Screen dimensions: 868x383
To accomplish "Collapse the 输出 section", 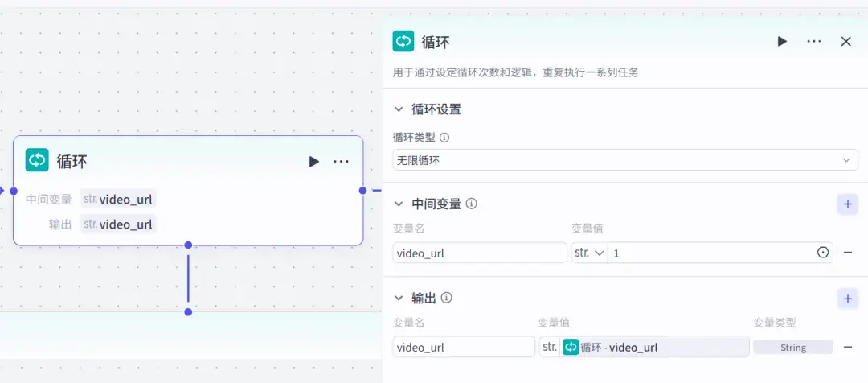I will [x=399, y=299].
